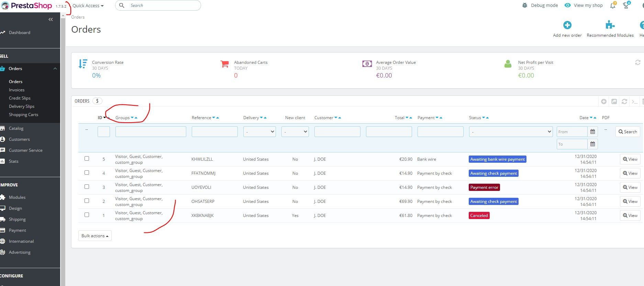This screenshot has width=644, height=286.
Task: Open the notifications bell icon
Action: tap(612, 5)
